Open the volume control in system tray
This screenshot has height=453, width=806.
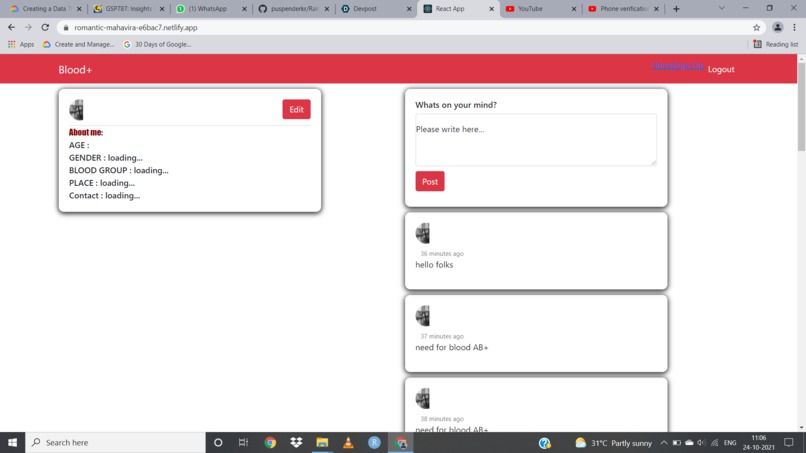(701, 443)
